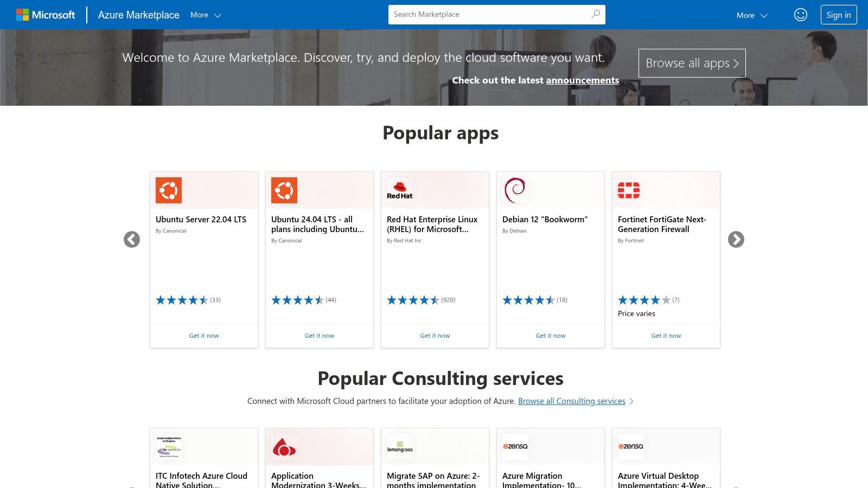The image size is (868, 488).
Task: Click "Price varies" on Fortinet card
Action: [x=636, y=314]
